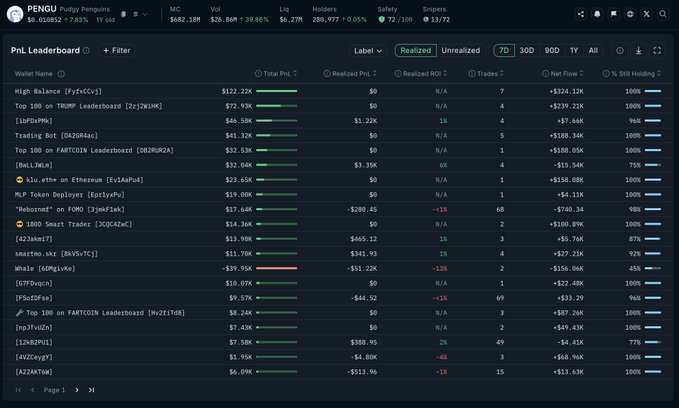Open wallet smartmo.skr [8kVSvTCj]
679x408 pixels.
click(x=56, y=254)
